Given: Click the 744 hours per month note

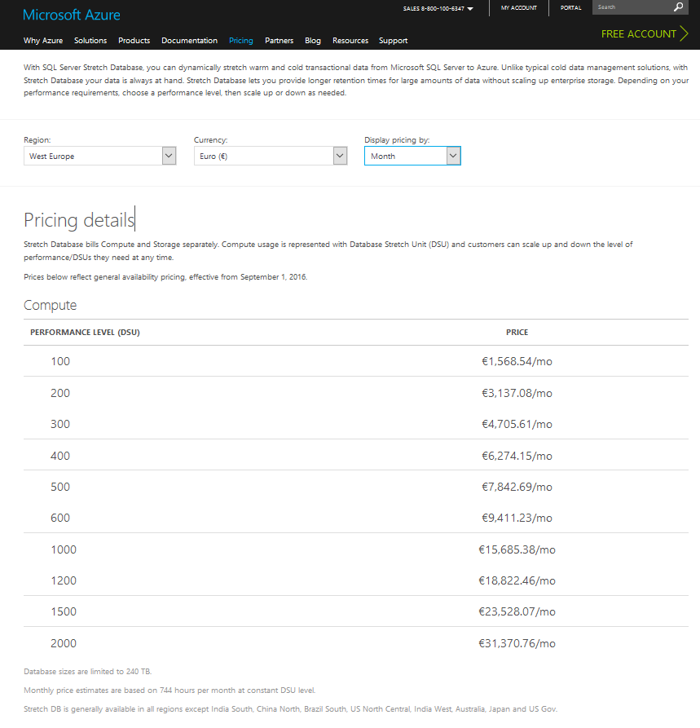Looking at the screenshot, I should click(169, 690).
